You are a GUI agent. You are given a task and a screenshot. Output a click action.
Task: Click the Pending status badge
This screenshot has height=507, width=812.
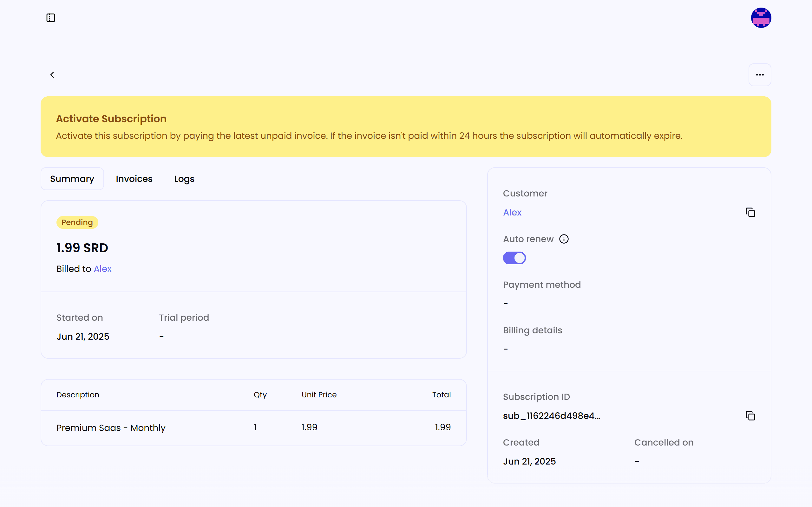tap(77, 222)
